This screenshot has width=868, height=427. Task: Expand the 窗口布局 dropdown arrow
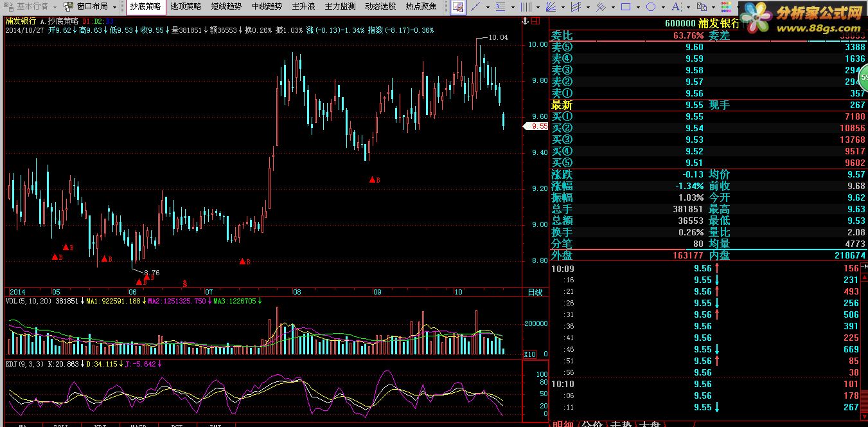tap(114, 7)
